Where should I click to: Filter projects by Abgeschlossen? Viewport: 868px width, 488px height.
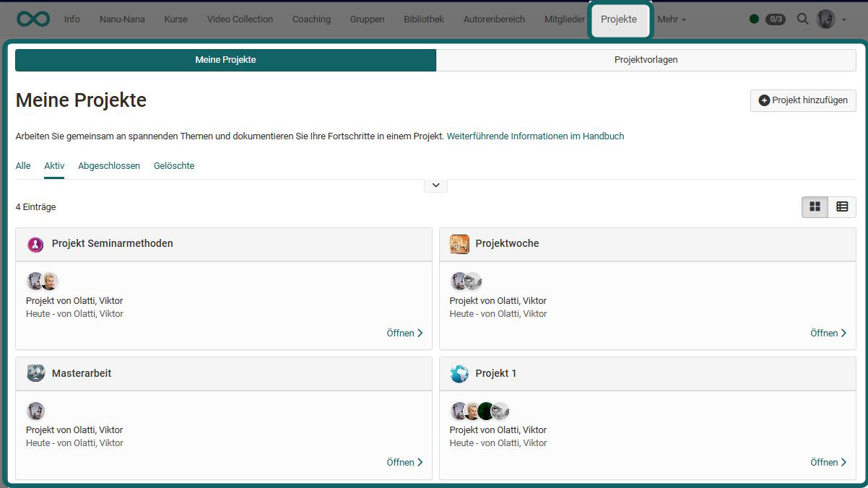[109, 166]
